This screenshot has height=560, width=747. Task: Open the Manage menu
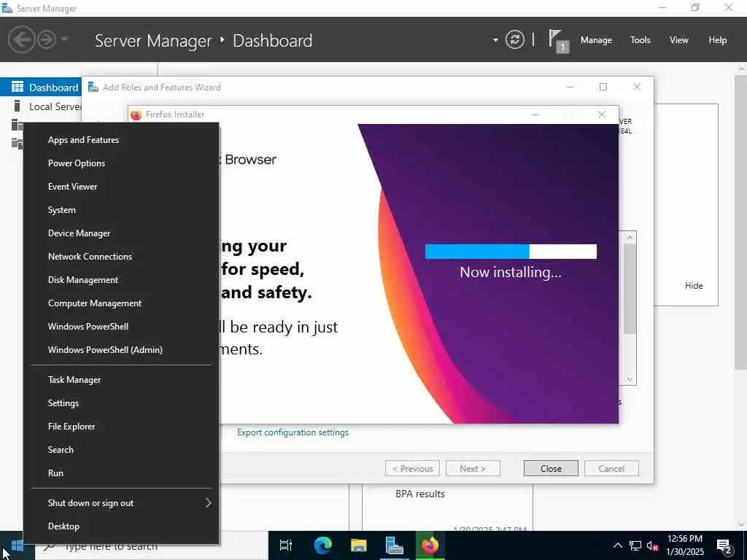point(596,40)
